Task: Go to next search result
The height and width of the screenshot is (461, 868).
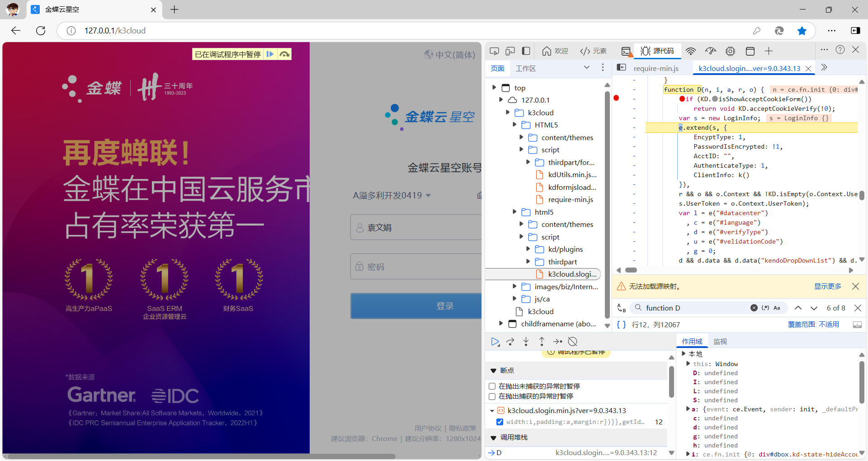Action: click(814, 308)
